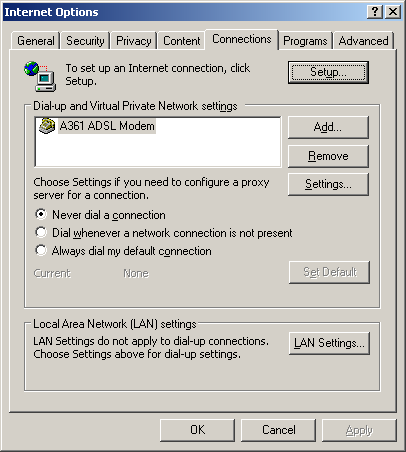Show the Advanced tab
This screenshot has width=406, height=452.
tap(363, 41)
